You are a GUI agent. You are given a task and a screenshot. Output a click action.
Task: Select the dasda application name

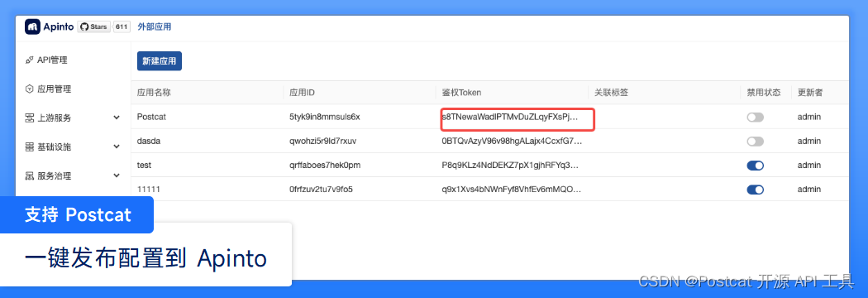point(148,142)
